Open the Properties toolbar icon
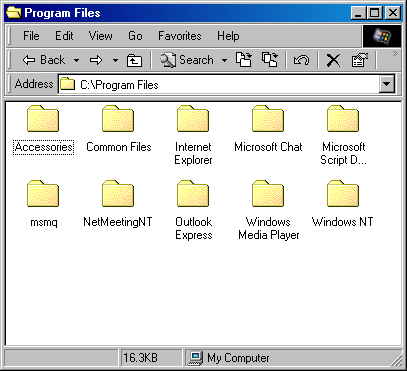407x371 pixels. [360, 60]
